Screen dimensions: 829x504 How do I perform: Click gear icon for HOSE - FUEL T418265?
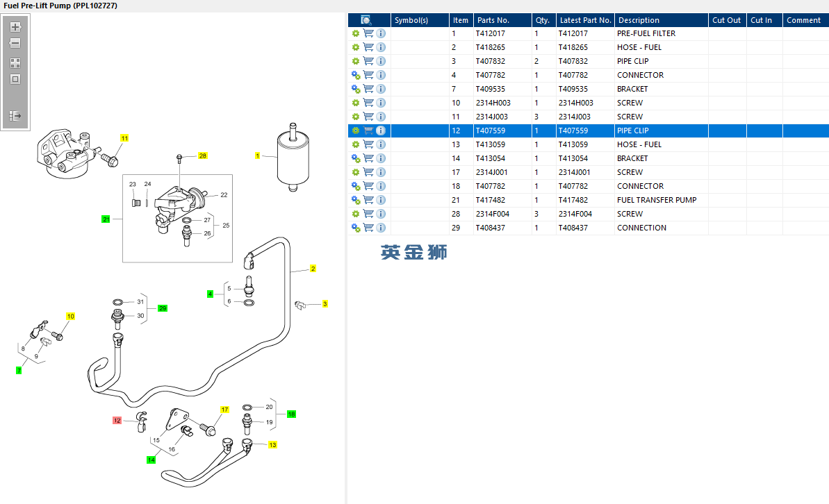point(356,47)
